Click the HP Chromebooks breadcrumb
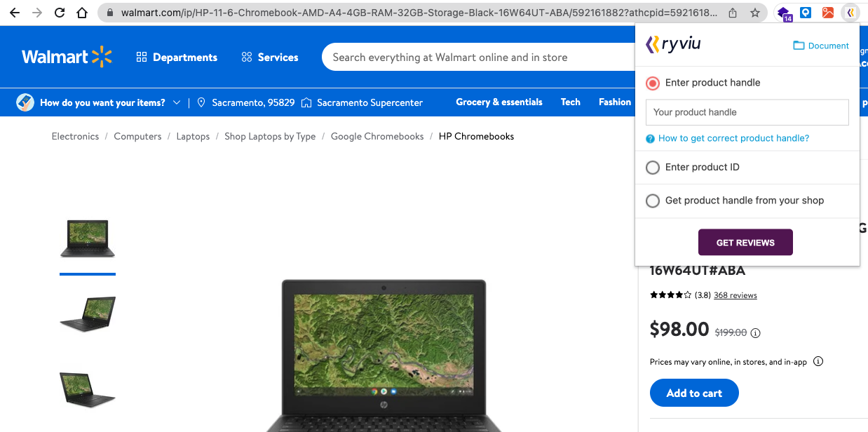Screen dimensions: 868x432 pyautogui.click(x=476, y=136)
